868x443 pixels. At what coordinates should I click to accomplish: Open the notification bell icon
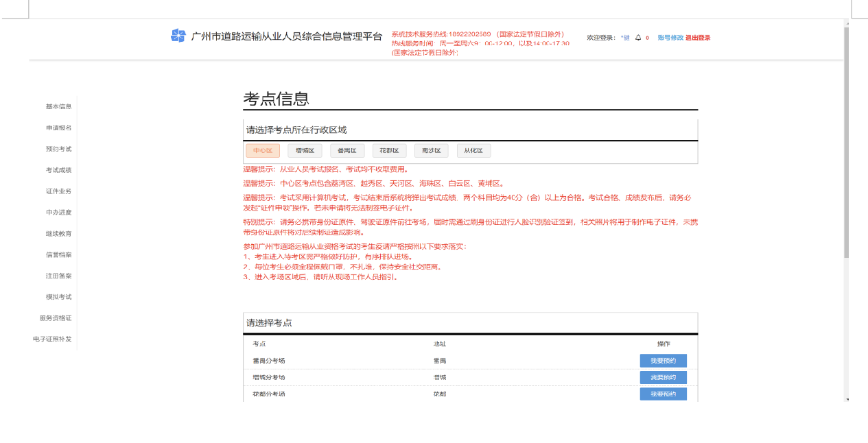pyautogui.click(x=638, y=38)
